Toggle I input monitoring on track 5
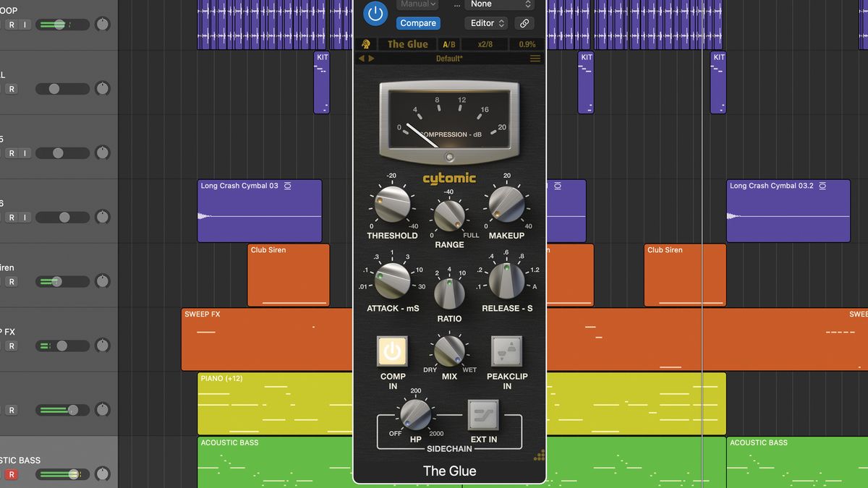This screenshot has width=868, height=488. pyautogui.click(x=25, y=153)
